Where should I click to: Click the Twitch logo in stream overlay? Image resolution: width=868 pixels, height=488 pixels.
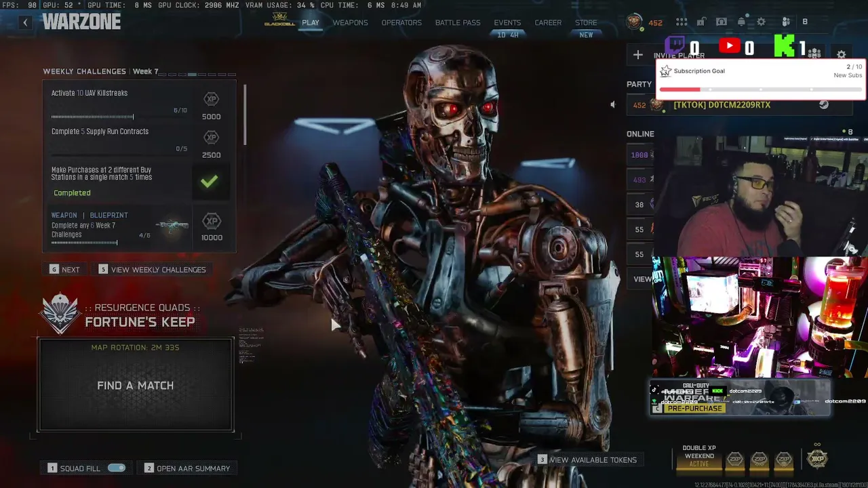point(675,46)
